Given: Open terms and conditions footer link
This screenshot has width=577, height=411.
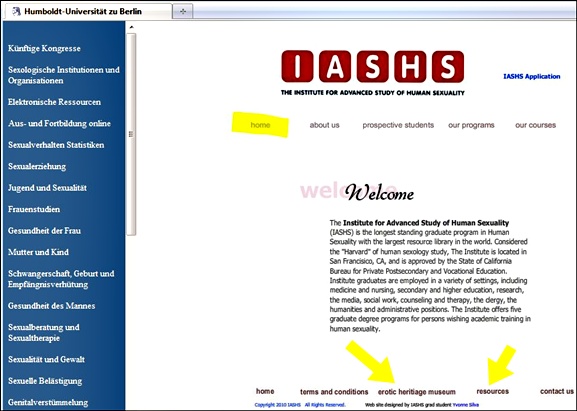Looking at the screenshot, I should pos(334,392).
